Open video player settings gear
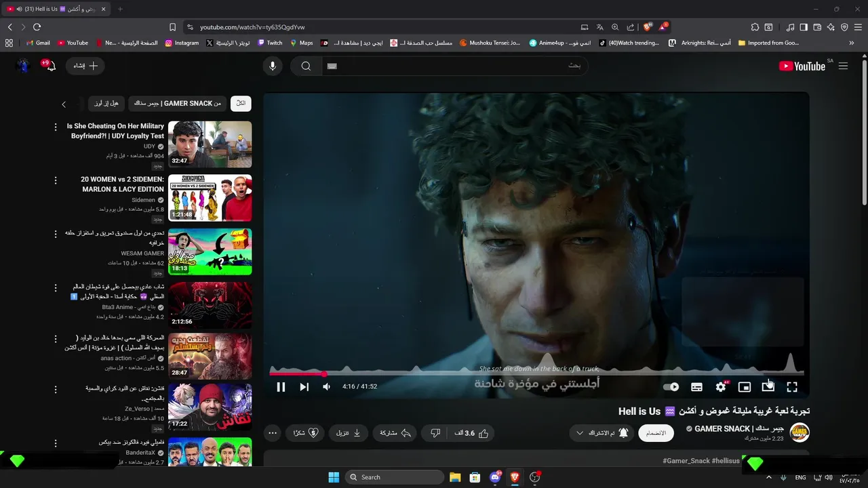 [x=721, y=387]
